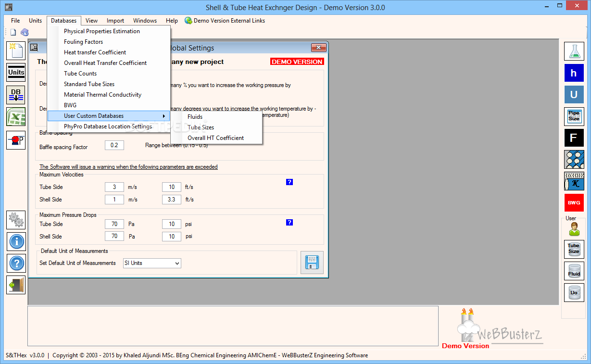The width and height of the screenshot is (591, 364).
Task: Close the Databases menu
Action: 63,21
